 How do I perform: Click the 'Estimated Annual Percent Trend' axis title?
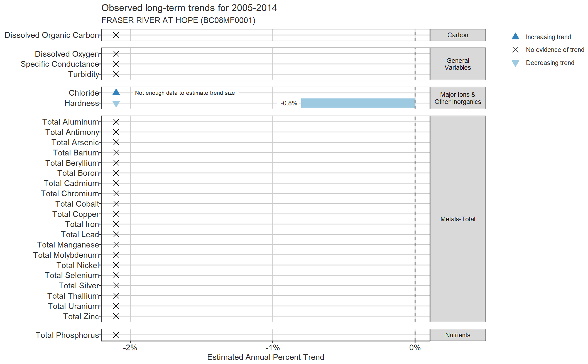point(266,357)
